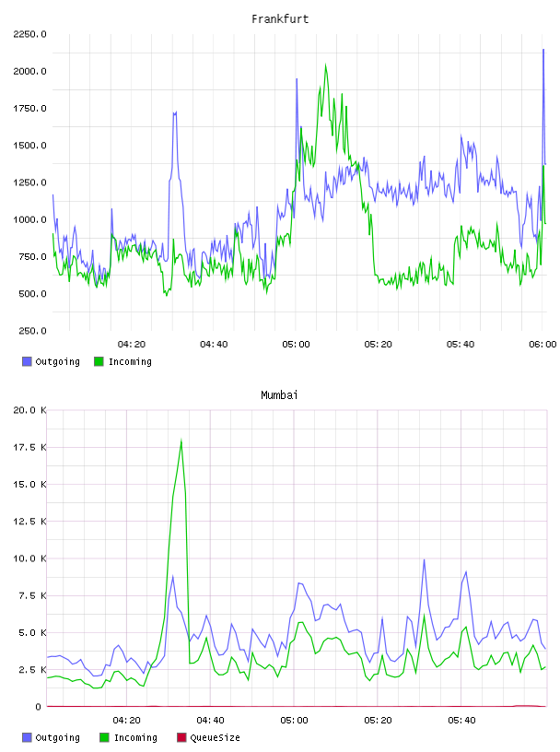This screenshot has height=752, width=560.
Task: Click the 2250.0 y-axis label on Frankfurt chart
Action: click(x=29, y=34)
